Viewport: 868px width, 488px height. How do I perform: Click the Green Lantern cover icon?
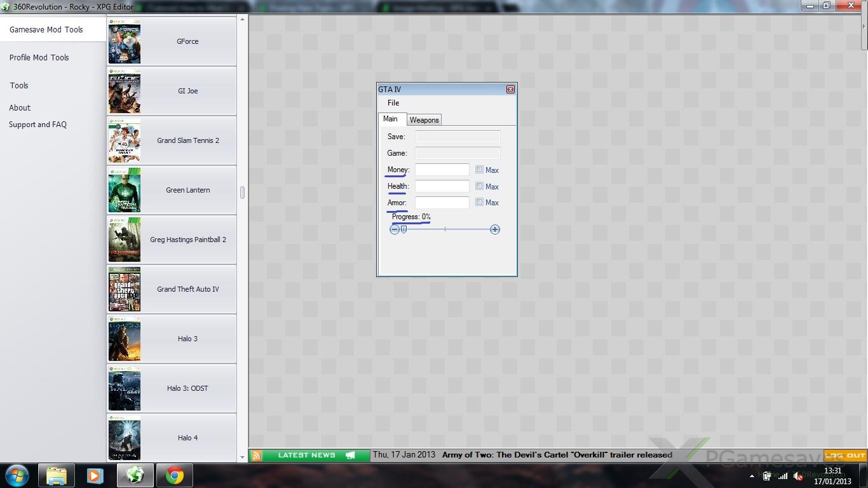(125, 190)
